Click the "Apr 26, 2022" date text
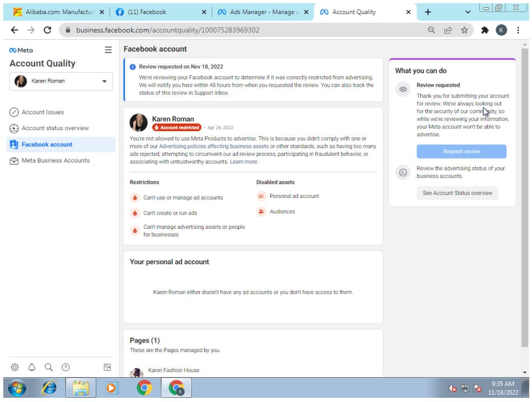The image size is (532, 402). [x=220, y=127]
